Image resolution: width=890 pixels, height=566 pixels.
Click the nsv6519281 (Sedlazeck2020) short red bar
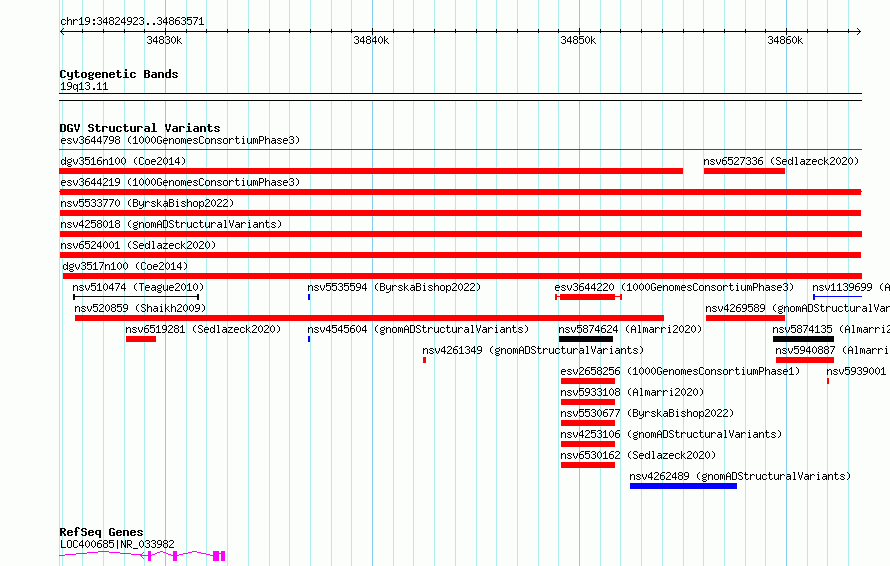pos(141,339)
